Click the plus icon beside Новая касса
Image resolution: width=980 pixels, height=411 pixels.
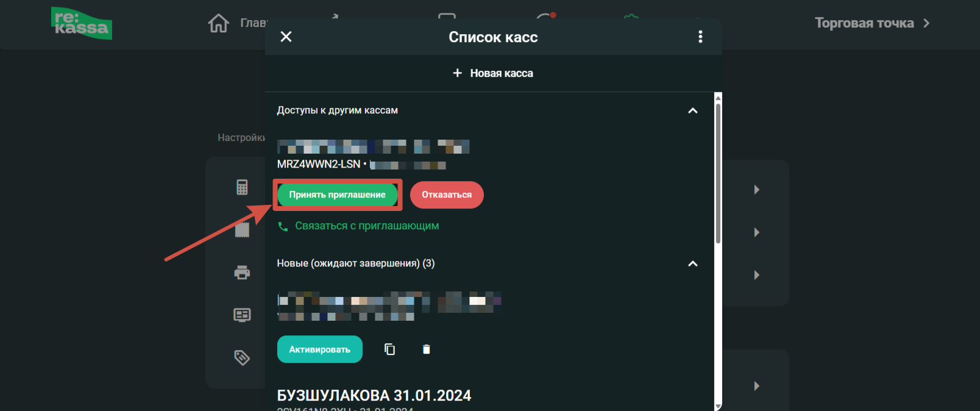coord(457,73)
